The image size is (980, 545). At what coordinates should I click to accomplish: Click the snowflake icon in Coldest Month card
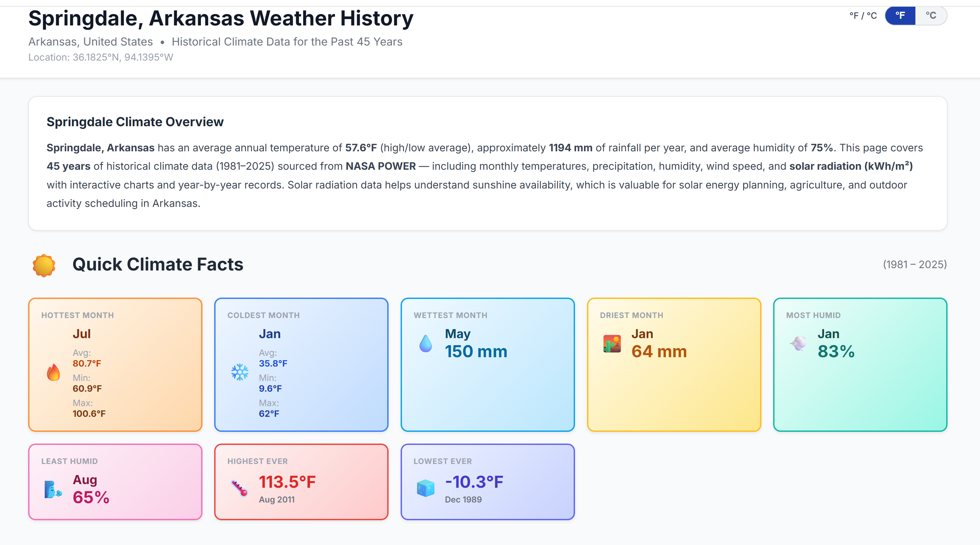tap(240, 372)
